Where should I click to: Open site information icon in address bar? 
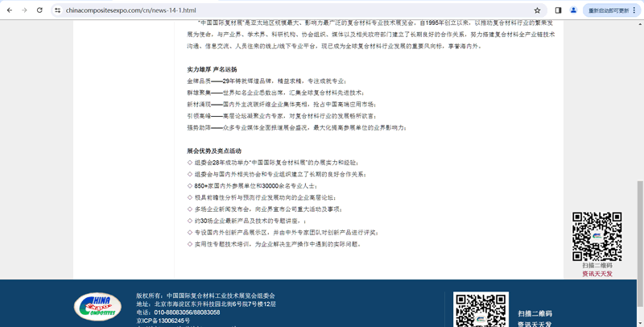57,10
